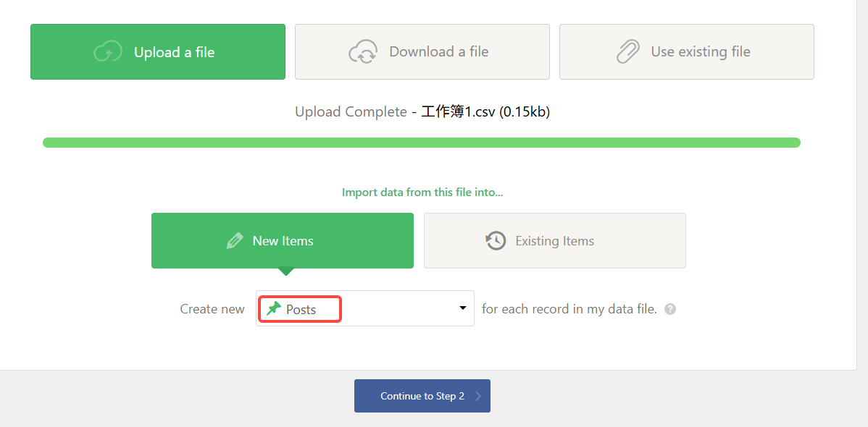This screenshot has height=427, width=868.
Task: Click the pencil icon on New Items
Action: pyautogui.click(x=234, y=241)
